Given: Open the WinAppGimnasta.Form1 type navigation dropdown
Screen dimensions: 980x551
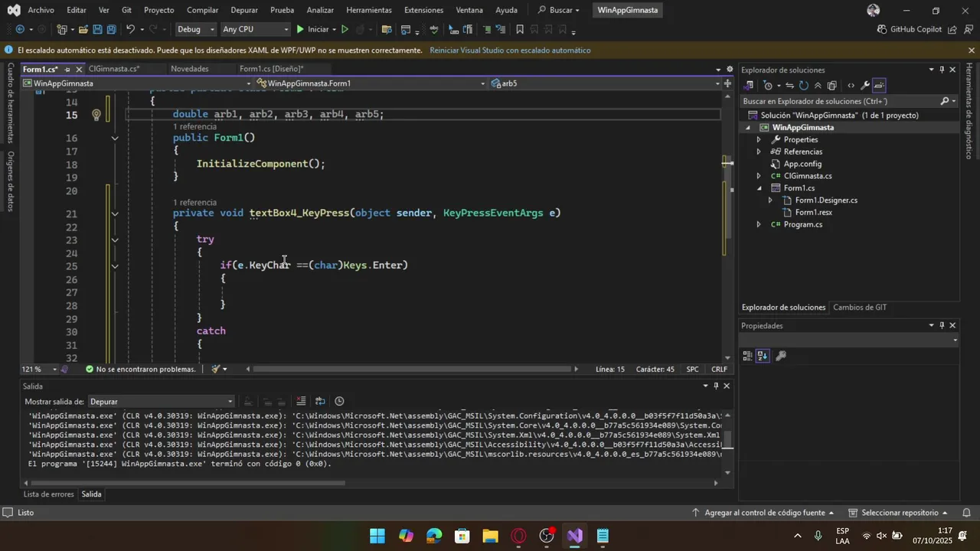Looking at the screenshot, I should tap(371, 83).
